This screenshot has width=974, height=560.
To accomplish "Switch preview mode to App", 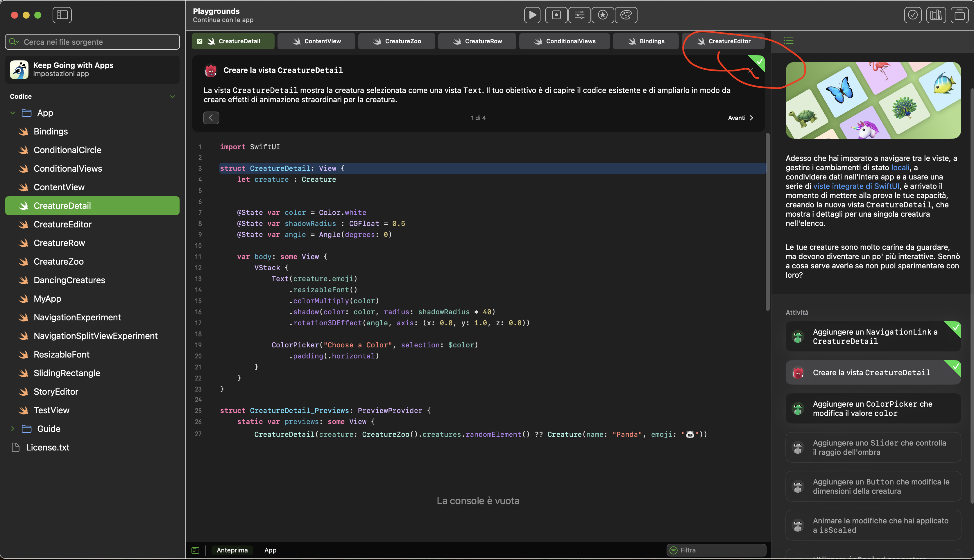I will click(270, 550).
